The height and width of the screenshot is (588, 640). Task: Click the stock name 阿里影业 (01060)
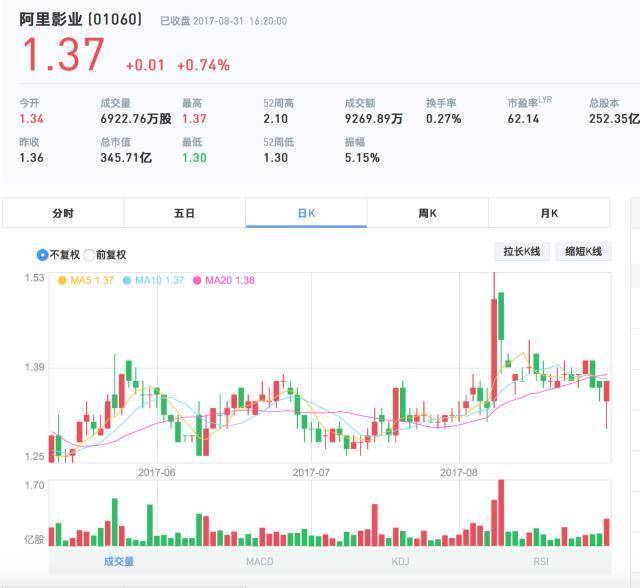tap(81, 20)
